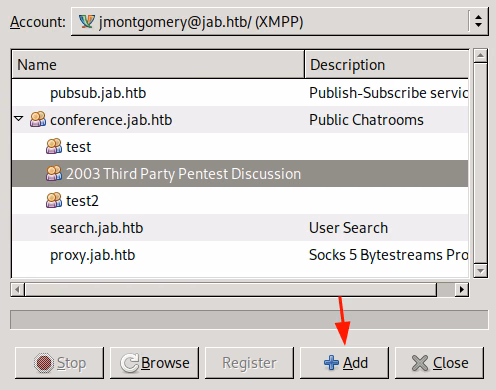Select conference.jab.htb in the service list
Image resolution: width=496 pixels, height=390 pixels.
tap(240, 120)
